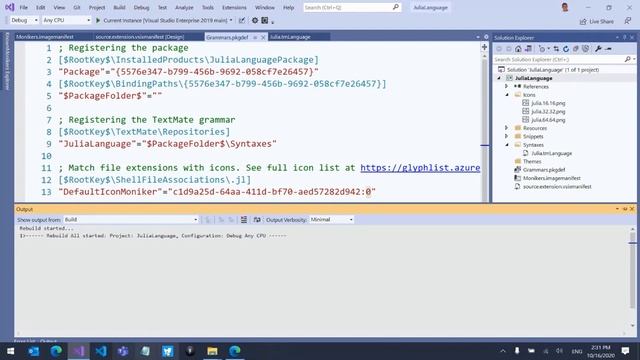This screenshot has width=640, height=360.
Task: Open the Show output from Build dropdown
Action: 131,220
